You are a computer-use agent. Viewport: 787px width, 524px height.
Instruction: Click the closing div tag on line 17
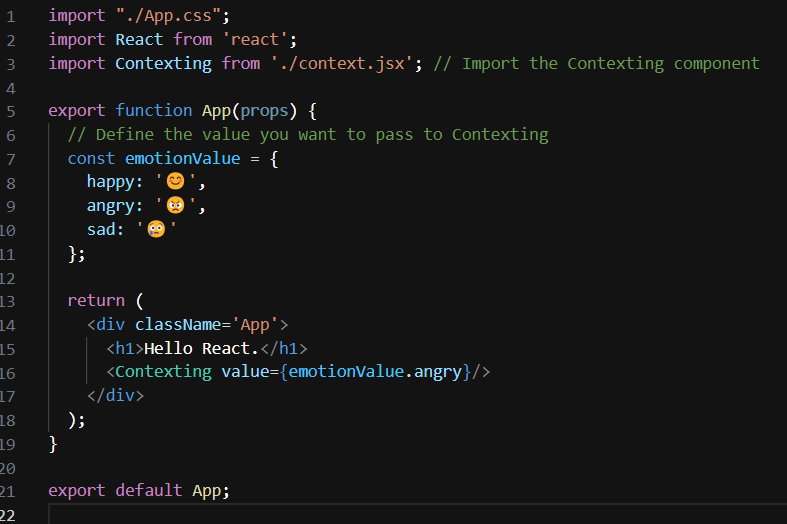pyautogui.click(x=115, y=396)
